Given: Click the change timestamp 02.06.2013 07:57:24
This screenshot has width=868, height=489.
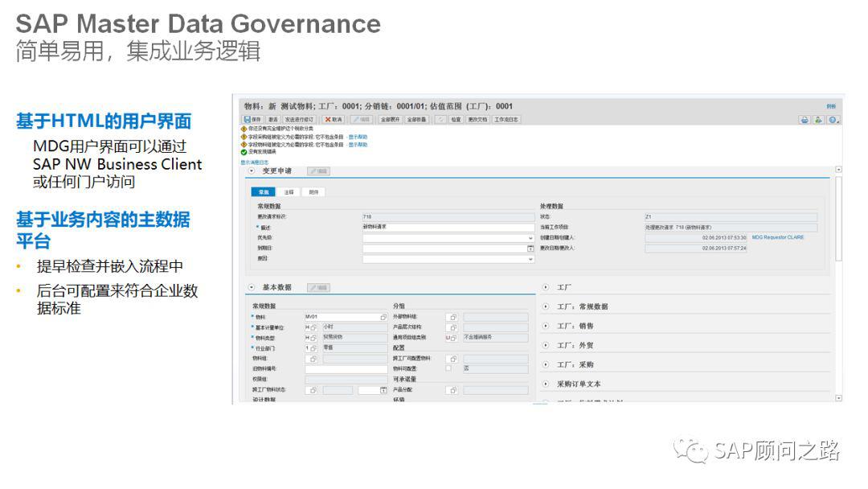Looking at the screenshot, I should click(724, 248).
